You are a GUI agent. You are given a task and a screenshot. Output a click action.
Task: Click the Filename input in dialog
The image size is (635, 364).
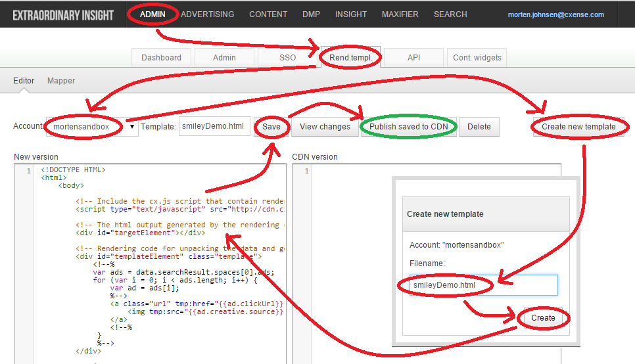(x=484, y=285)
